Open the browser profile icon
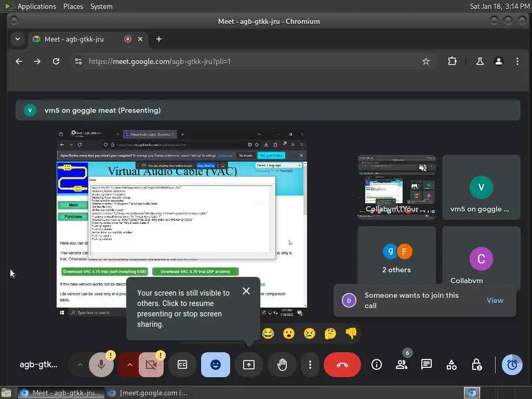Viewport: 532px width, 399px height. point(498,61)
